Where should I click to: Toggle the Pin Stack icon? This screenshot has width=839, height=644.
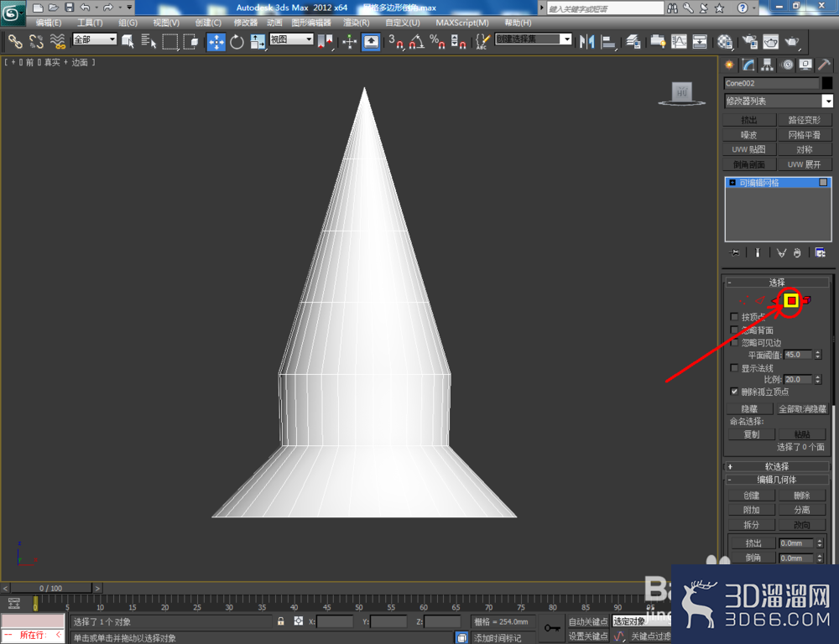[735, 252]
